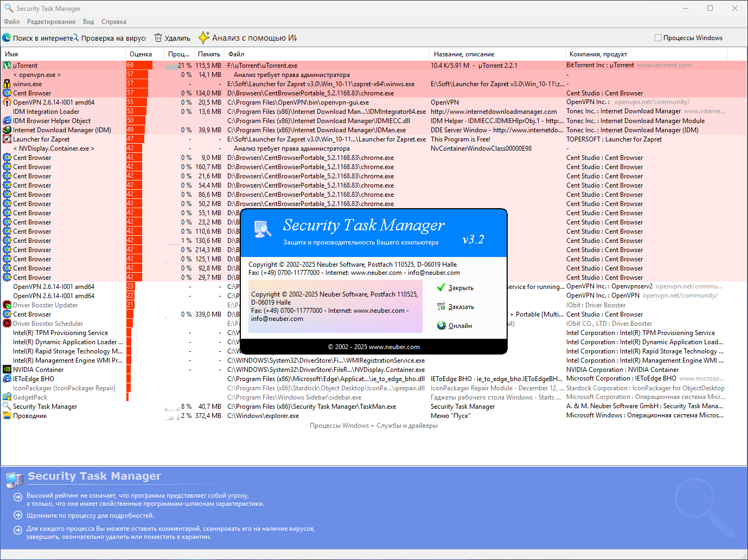Click the arrow bullet beside Щелкните по процессу
Image resolution: width=748 pixels, height=560 pixels.
coord(18,516)
